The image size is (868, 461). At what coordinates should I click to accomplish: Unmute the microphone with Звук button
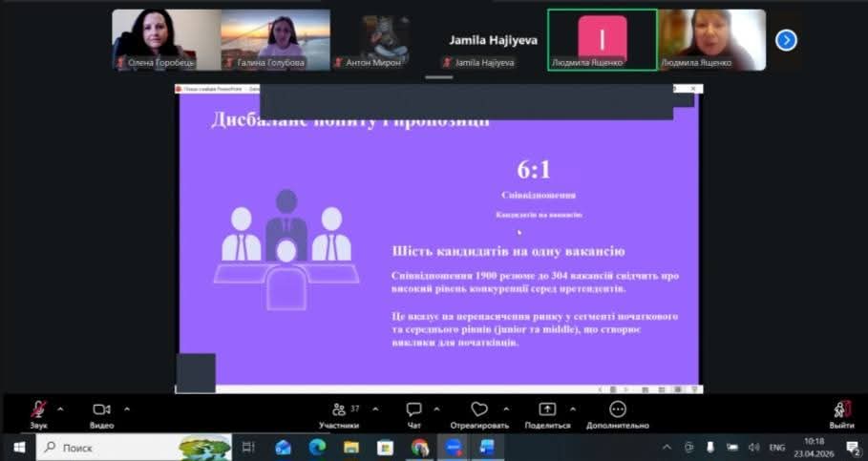(x=38, y=409)
